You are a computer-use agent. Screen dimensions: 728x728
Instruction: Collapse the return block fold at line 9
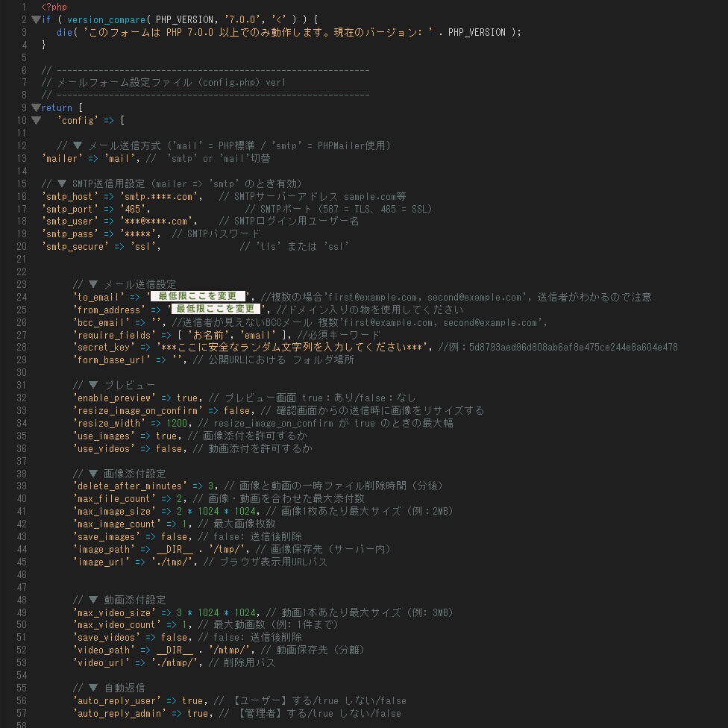[36, 107]
